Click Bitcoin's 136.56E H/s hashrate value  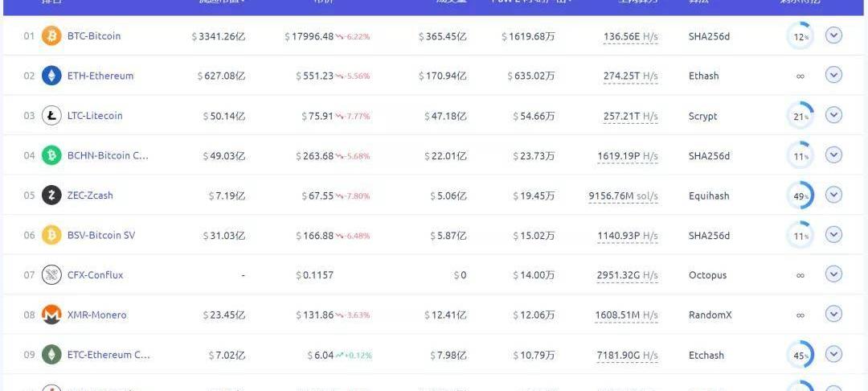[x=631, y=37]
